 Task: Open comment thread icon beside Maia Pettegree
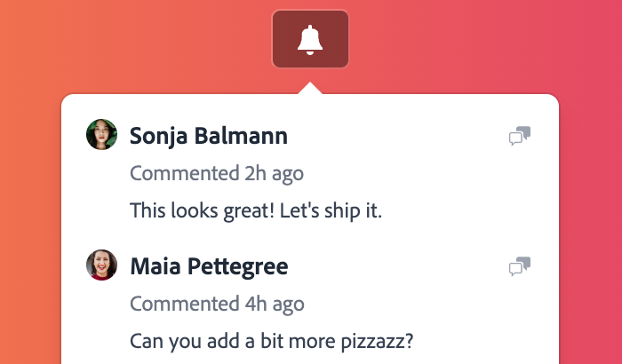click(x=520, y=266)
